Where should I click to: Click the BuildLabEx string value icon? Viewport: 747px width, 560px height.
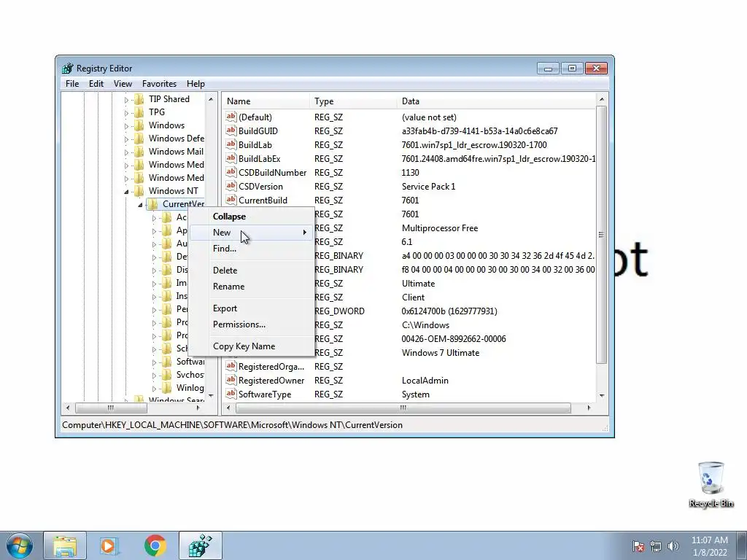(231, 158)
